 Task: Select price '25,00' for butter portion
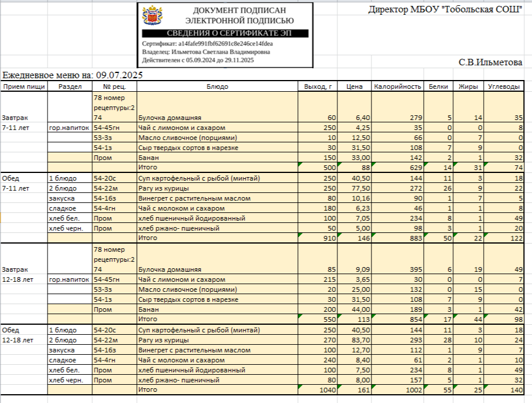(354, 289)
